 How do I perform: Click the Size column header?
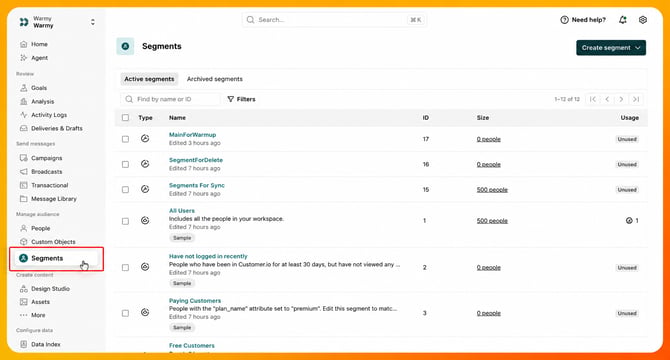(483, 117)
